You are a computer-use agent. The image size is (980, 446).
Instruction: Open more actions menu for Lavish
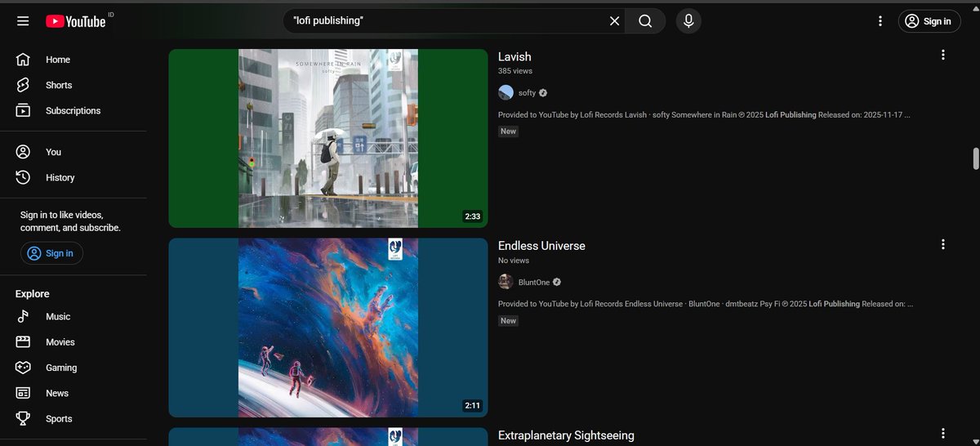(943, 55)
